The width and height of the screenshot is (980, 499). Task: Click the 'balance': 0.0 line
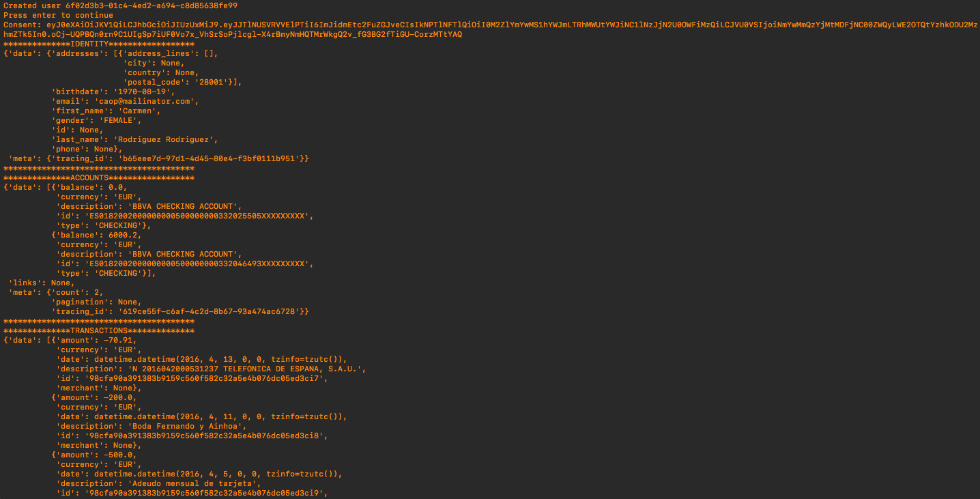click(90, 187)
